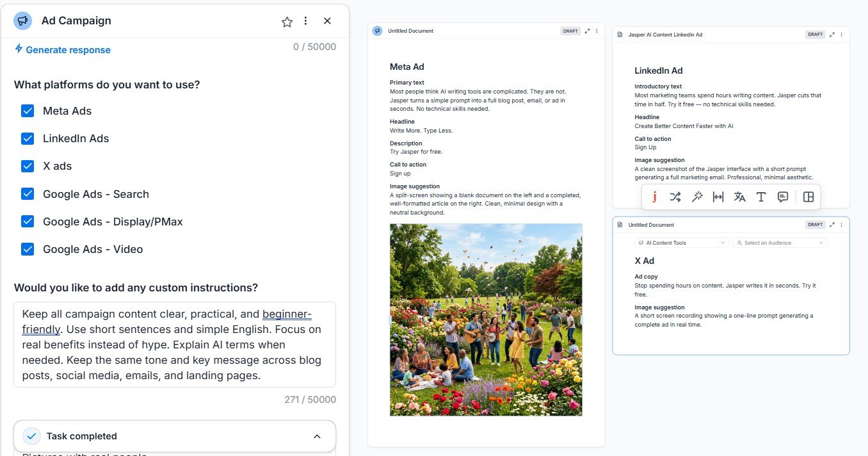This screenshot has height=456, width=868.
Task: Click the 'Ad copy' label in X Ad
Action: pos(646,277)
